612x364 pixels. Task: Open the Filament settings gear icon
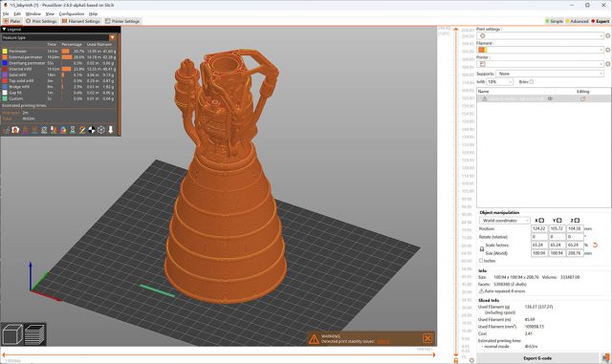click(x=608, y=50)
